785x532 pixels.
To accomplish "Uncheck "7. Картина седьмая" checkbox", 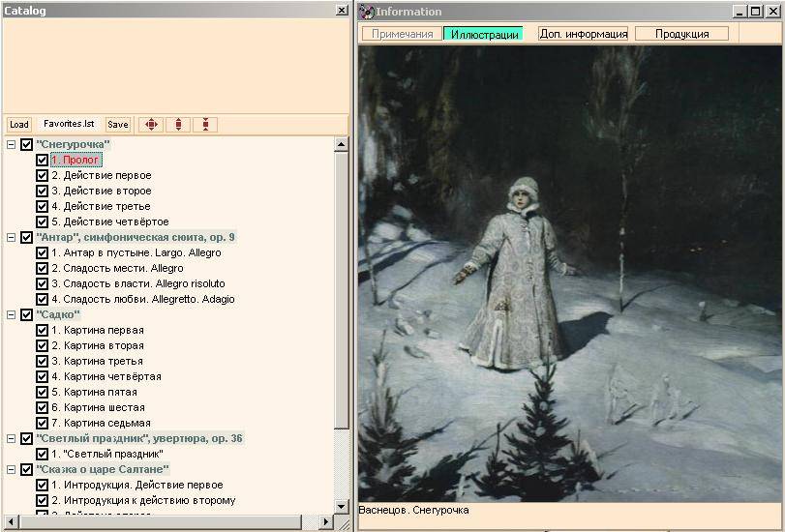I will (x=42, y=424).
